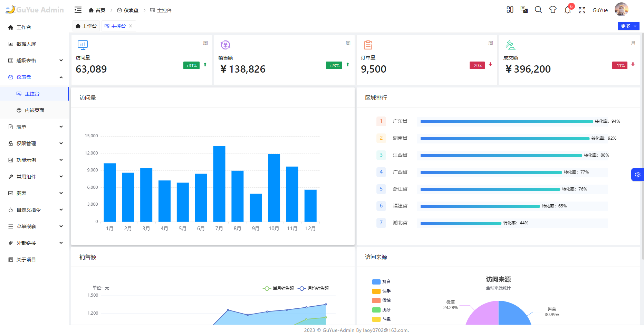The width and height of the screenshot is (644, 335).
Task: Click the language translate icon
Action: 524,10
